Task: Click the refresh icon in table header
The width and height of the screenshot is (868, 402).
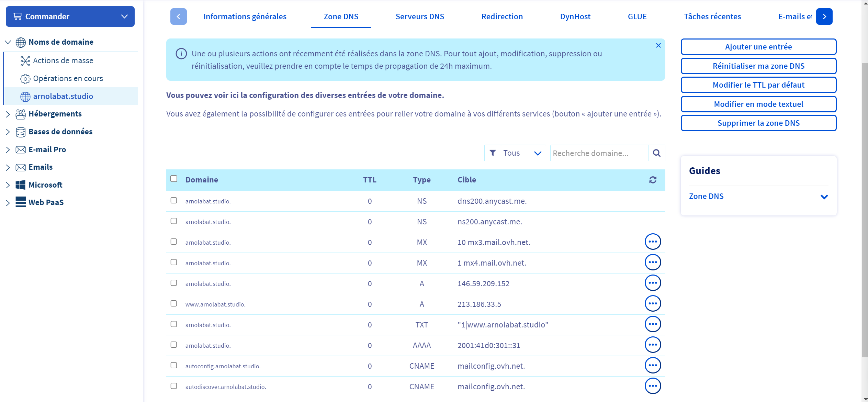Action: (653, 180)
